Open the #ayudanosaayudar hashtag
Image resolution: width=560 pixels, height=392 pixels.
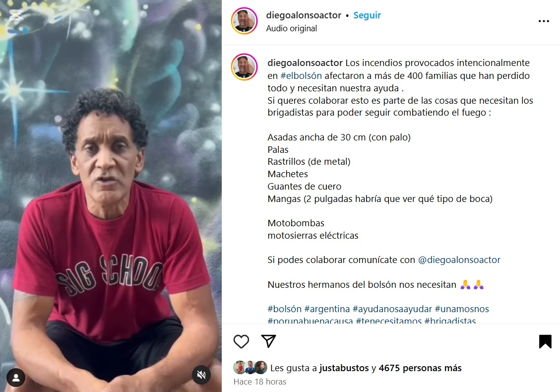coord(392,309)
